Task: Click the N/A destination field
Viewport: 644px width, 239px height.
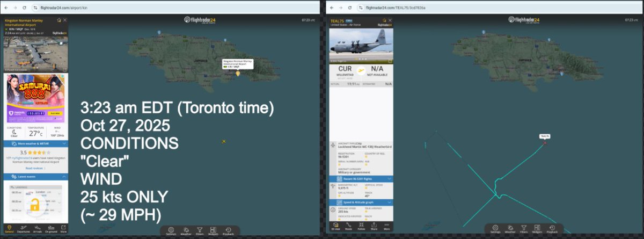Action: tap(377, 71)
